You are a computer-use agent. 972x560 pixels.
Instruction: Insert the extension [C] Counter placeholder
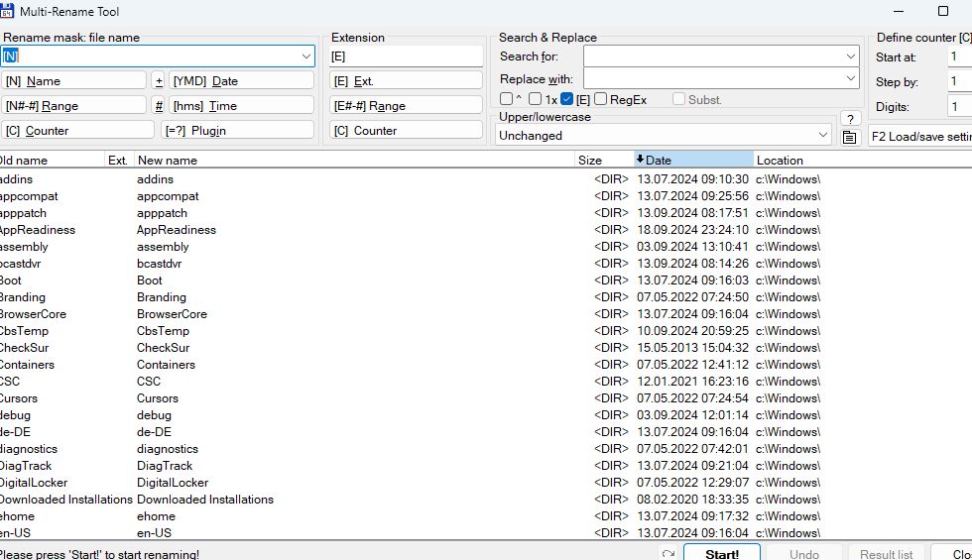406,130
